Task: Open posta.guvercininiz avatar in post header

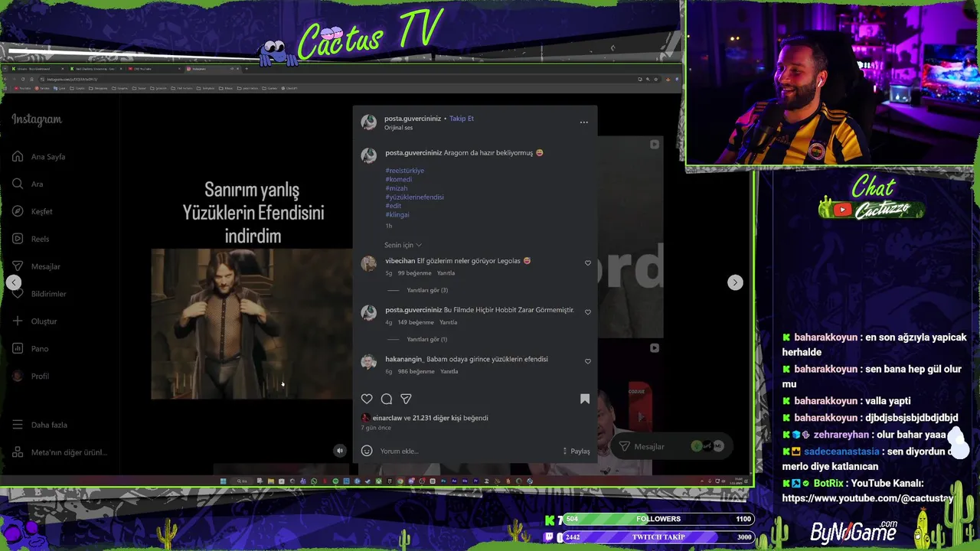Action: pos(369,122)
